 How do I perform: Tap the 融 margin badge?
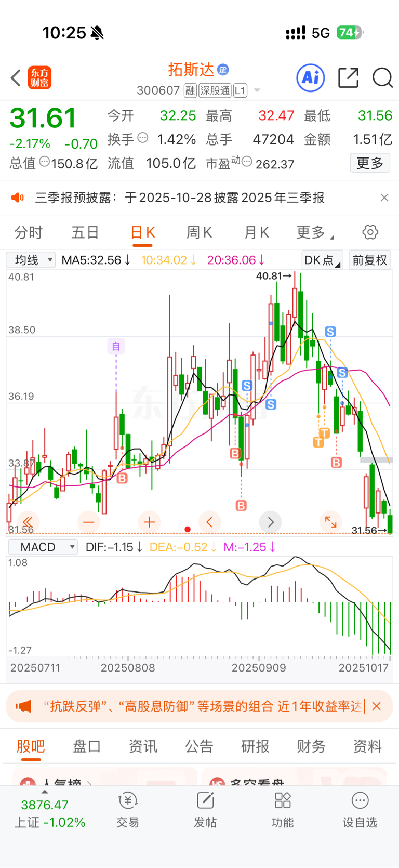pyautogui.click(x=190, y=91)
